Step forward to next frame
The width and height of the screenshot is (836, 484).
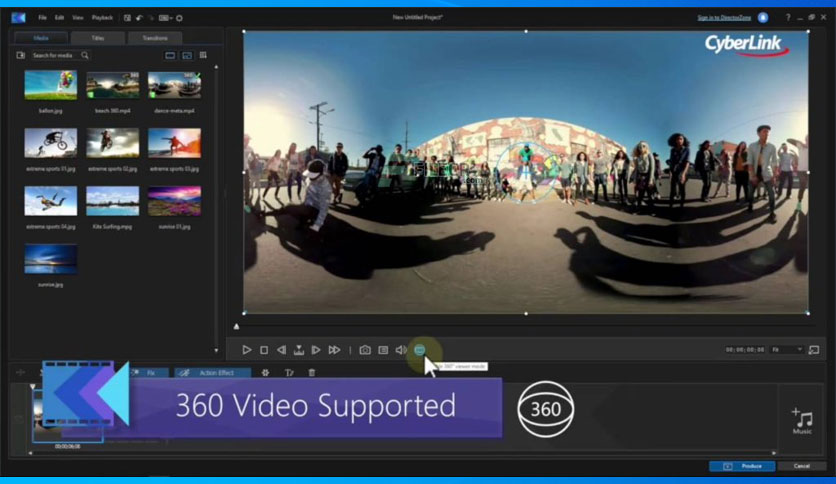point(316,350)
